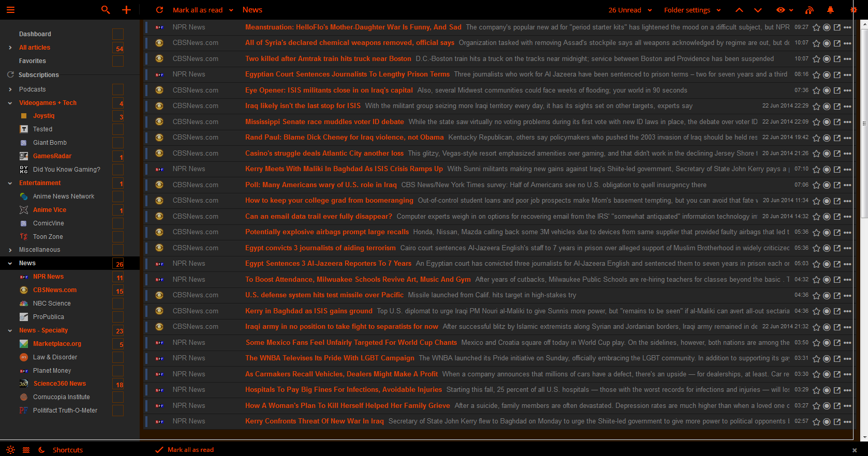Open the eye view-mode dropdown

pos(785,10)
